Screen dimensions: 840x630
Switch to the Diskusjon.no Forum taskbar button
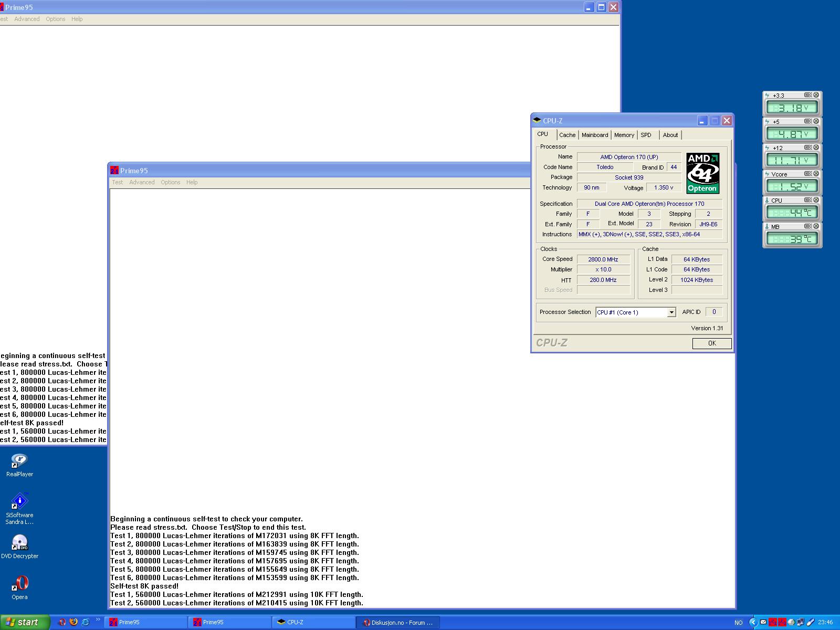398,622
